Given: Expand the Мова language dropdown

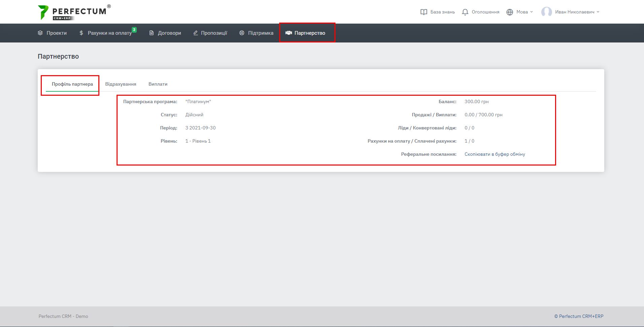Looking at the screenshot, I should click(x=524, y=12).
